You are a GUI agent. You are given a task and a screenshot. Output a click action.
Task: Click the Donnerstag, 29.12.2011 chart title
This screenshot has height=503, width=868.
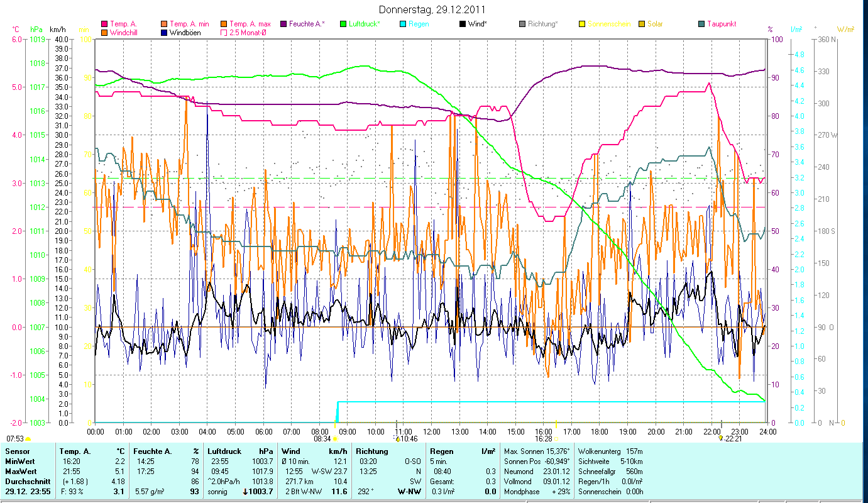coord(432,10)
